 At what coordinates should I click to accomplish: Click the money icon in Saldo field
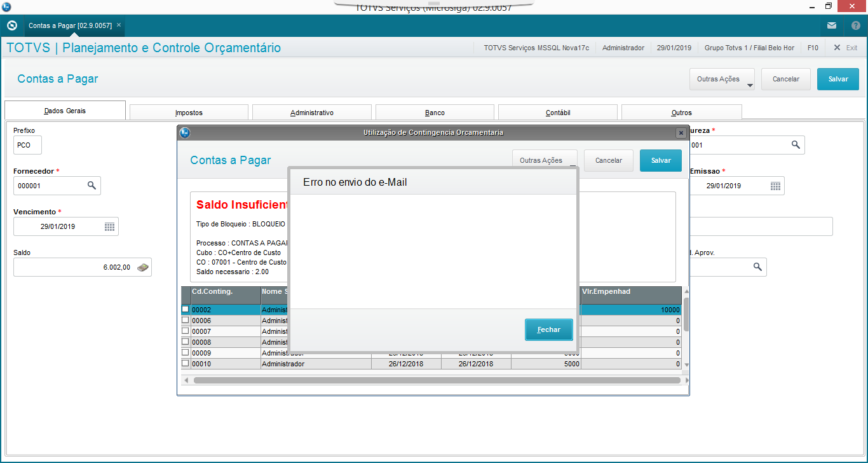(144, 267)
